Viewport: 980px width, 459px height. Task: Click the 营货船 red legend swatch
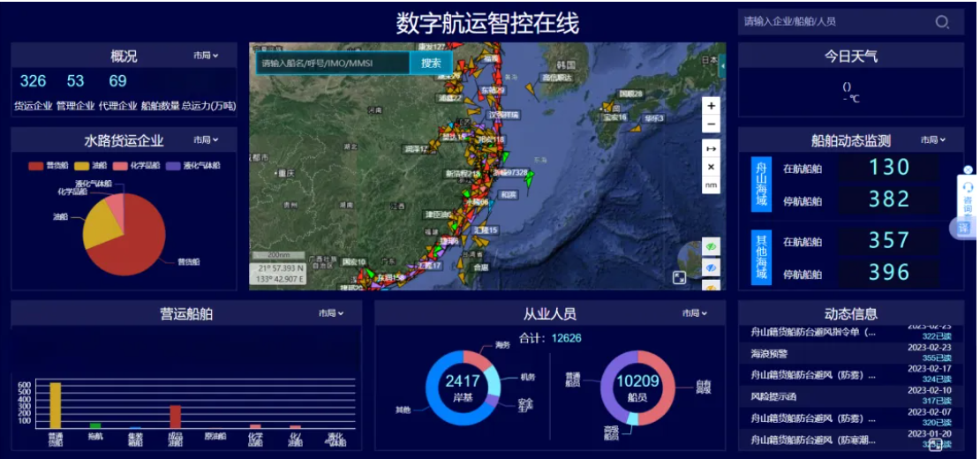click(x=36, y=165)
